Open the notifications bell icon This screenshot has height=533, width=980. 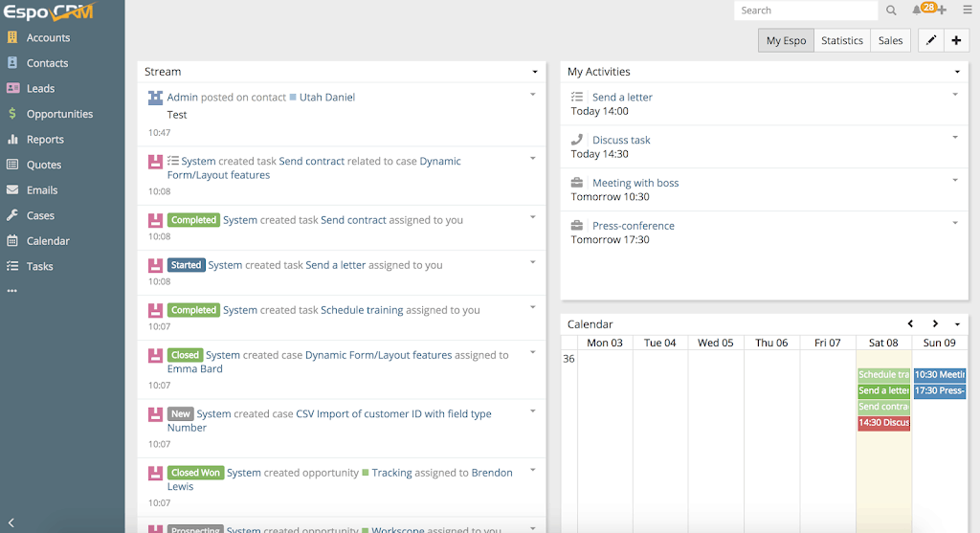coord(917,11)
